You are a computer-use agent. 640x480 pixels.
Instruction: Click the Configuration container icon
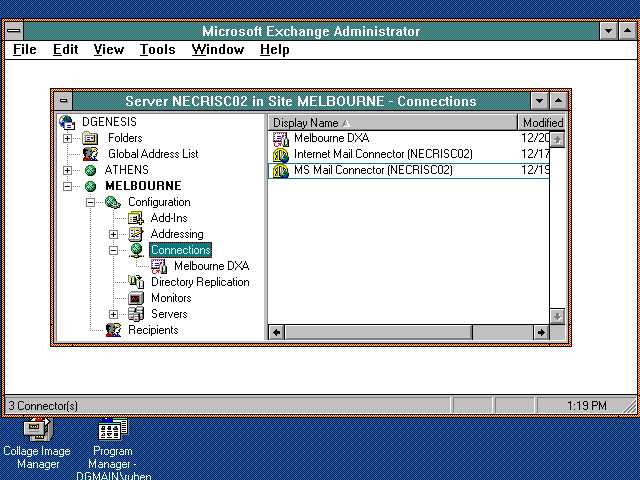(113, 202)
